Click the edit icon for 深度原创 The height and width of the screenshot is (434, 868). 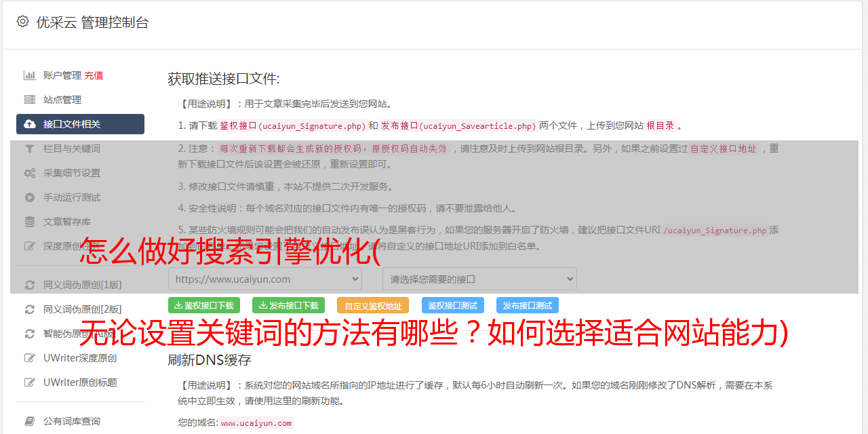[30, 246]
